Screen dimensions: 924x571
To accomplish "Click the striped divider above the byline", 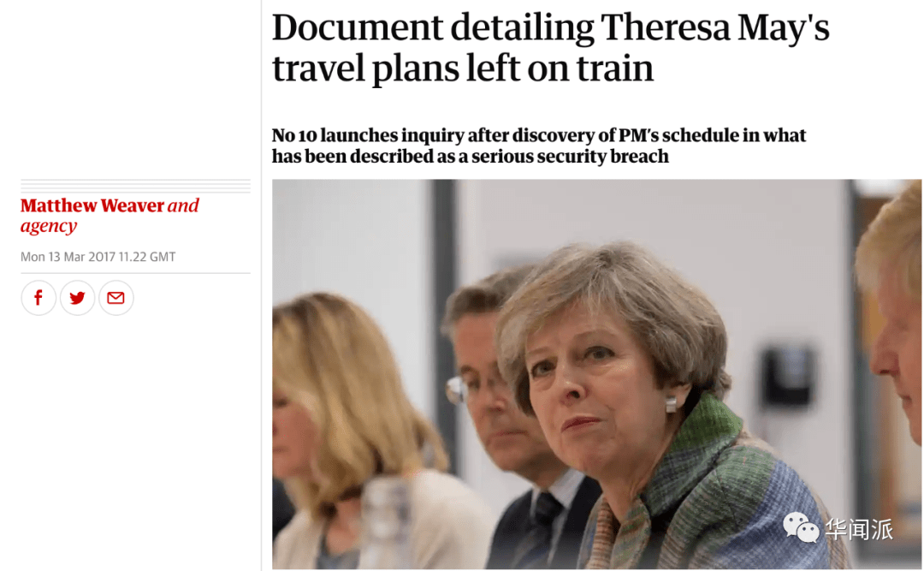I will [135, 186].
